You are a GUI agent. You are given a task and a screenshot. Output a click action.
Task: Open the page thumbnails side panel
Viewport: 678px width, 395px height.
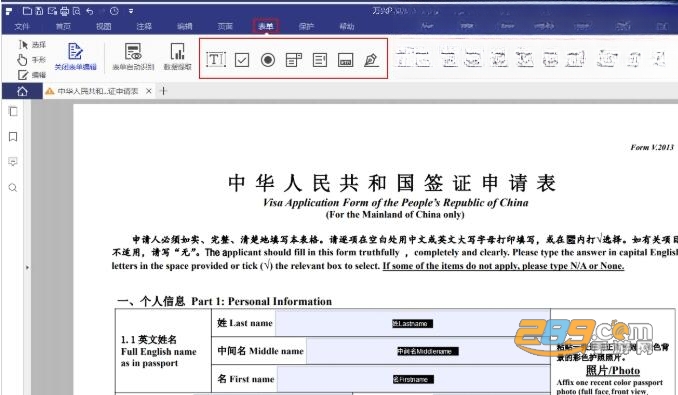(13, 111)
